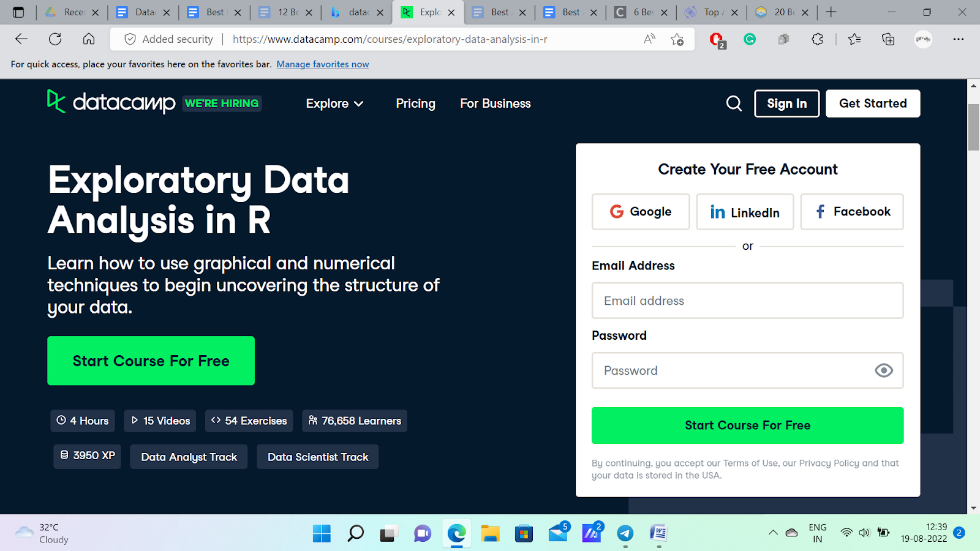Open the Privacy Policy link
Screen dimensions: 980x551
pyautogui.click(x=829, y=463)
